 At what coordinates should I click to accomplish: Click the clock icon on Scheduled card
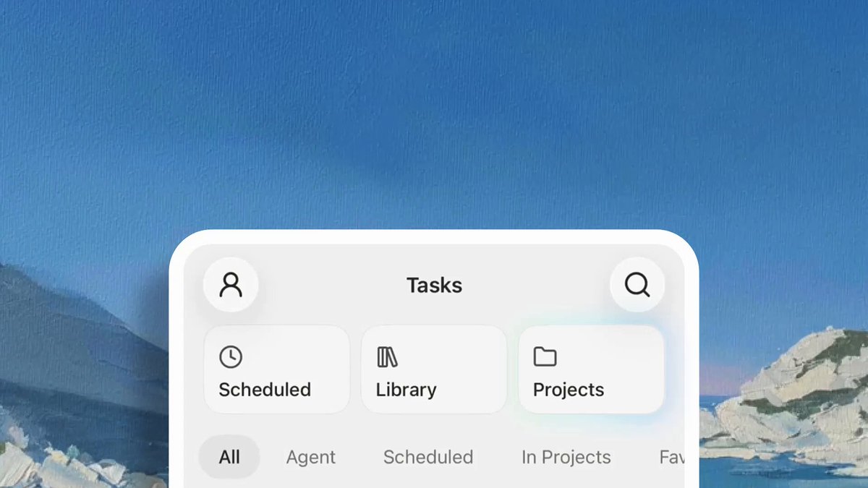[x=231, y=356]
